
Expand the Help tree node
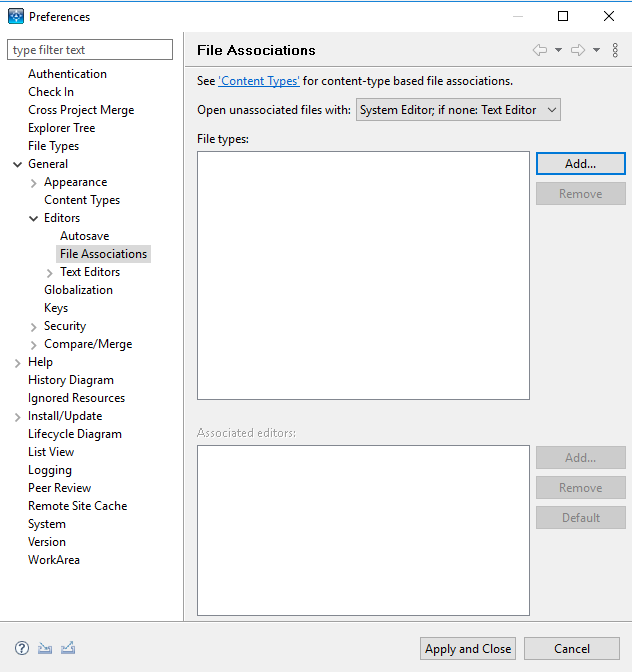pyautogui.click(x=18, y=363)
